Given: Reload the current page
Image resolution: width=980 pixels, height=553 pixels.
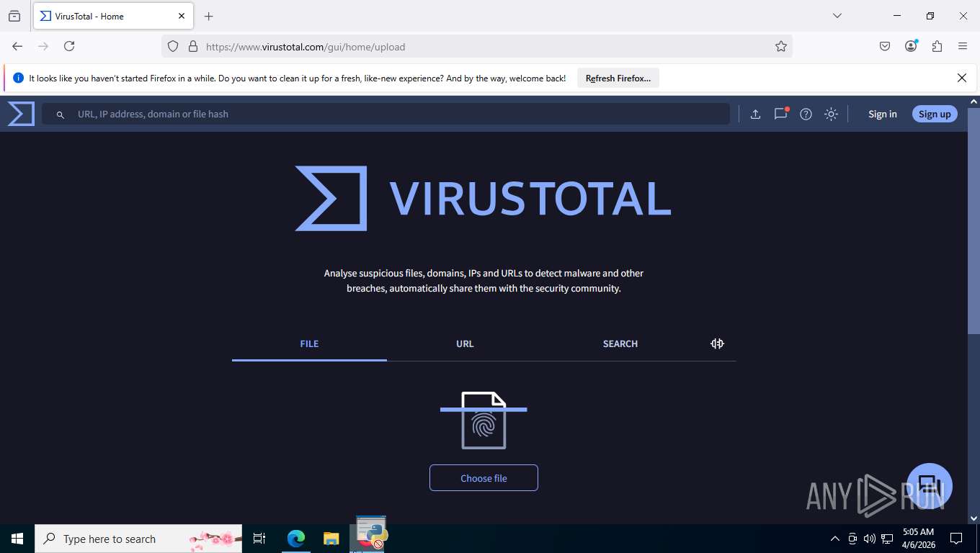Looking at the screenshot, I should 69,46.
